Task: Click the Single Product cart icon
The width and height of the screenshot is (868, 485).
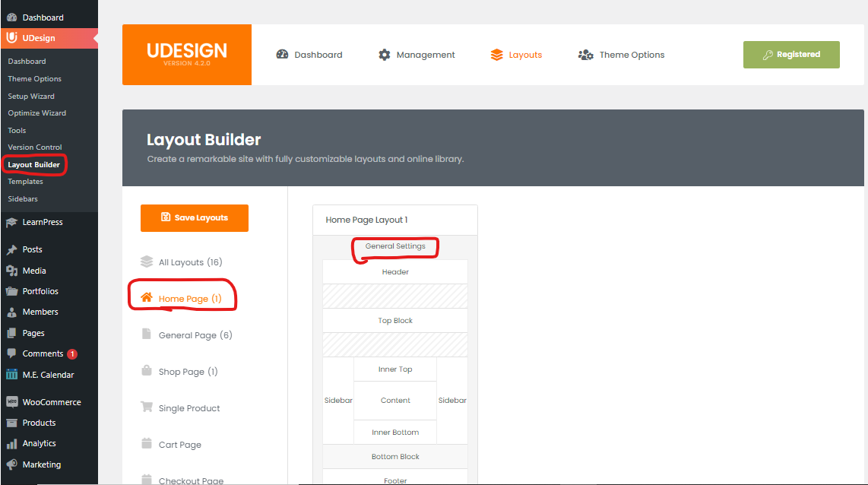Action: coord(147,407)
